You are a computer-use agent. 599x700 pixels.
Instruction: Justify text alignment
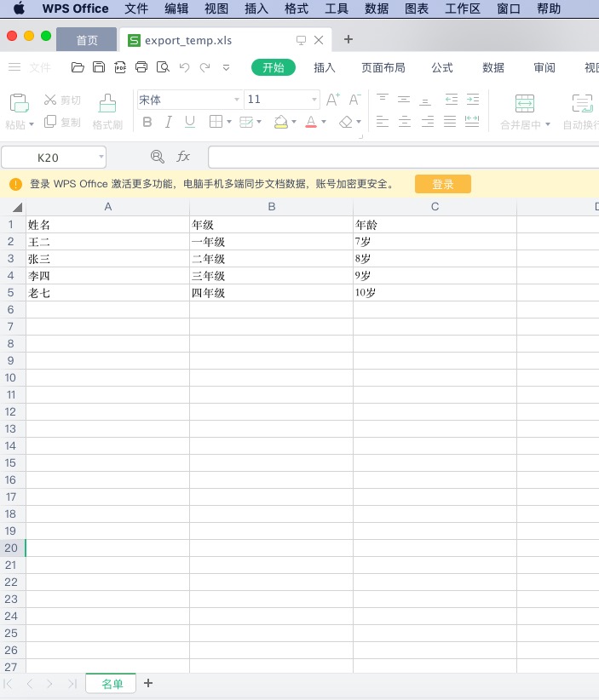coord(450,122)
